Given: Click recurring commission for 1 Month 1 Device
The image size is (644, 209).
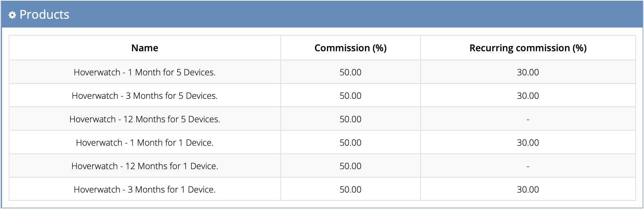Looking at the screenshot, I should tap(528, 143).
